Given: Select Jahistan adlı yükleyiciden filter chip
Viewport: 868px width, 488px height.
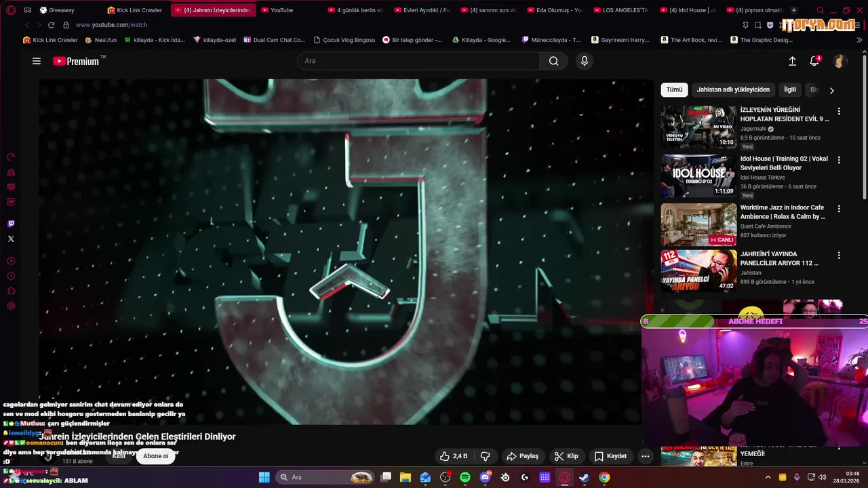Looking at the screenshot, I should (x=733, y=89).
